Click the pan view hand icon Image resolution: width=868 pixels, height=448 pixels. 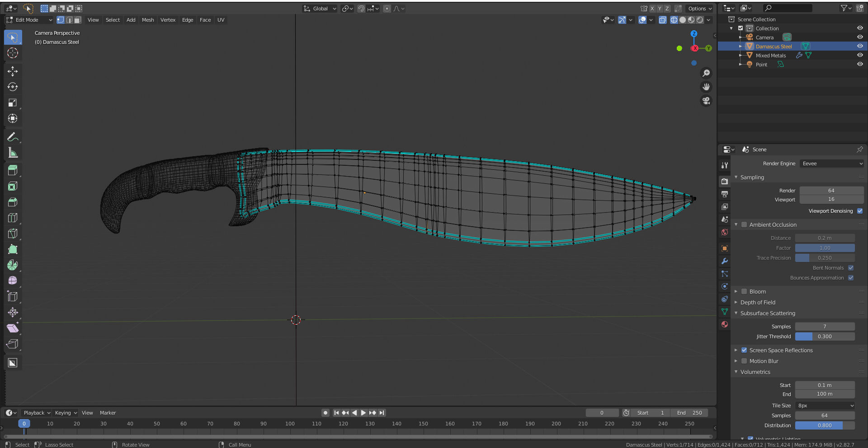click(x=706, y=87)
